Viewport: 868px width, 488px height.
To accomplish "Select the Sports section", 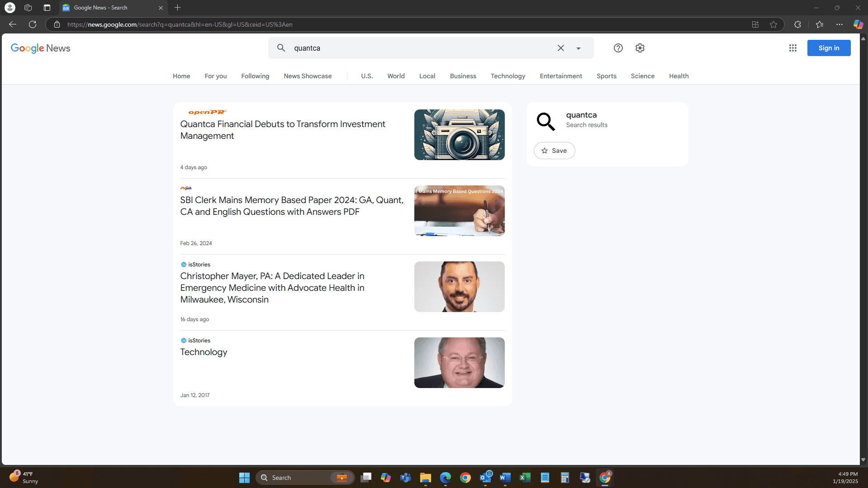I will click(x=606, y=76).
